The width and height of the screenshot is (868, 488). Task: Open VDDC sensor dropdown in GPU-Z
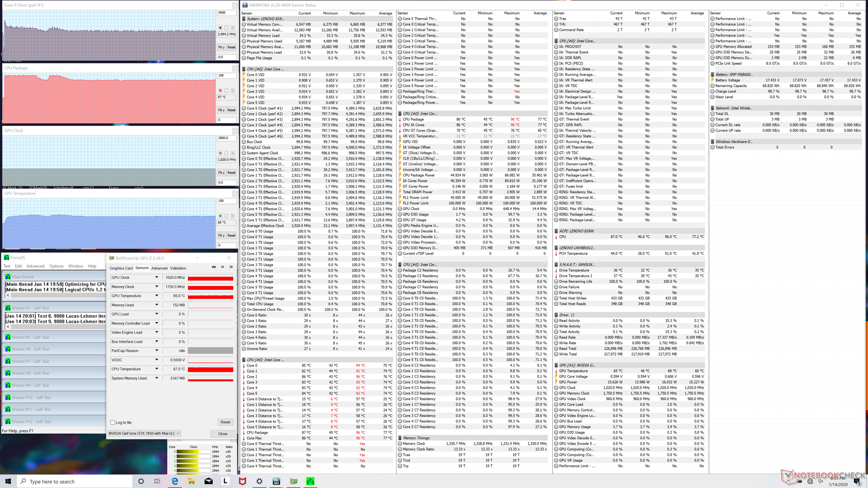click(157, 360)
